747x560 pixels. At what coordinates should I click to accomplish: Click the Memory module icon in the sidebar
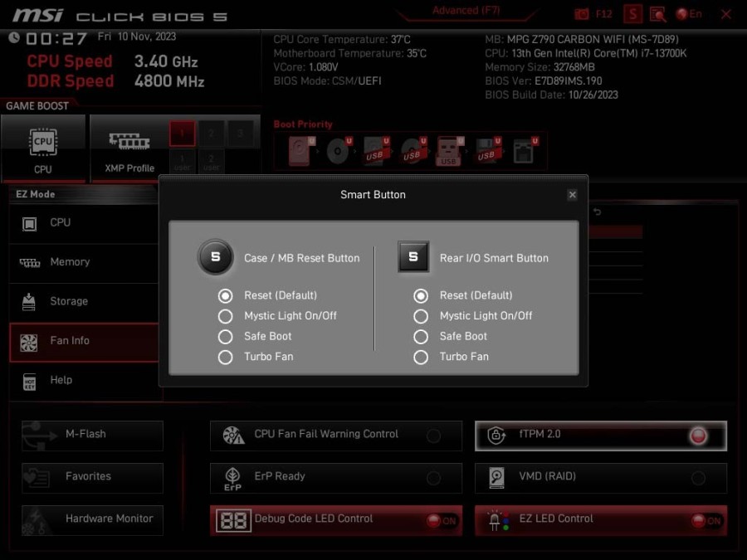(x=30, y=263)
